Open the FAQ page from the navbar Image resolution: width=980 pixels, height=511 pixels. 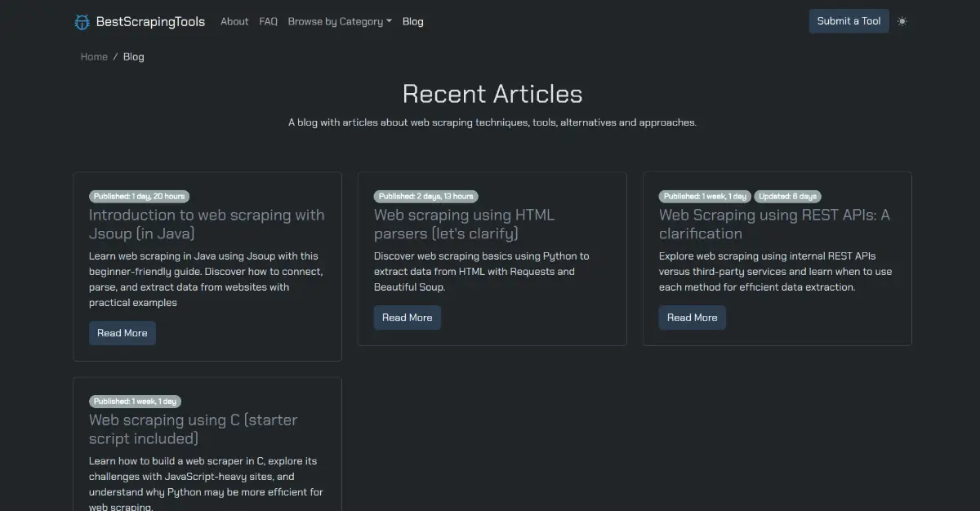point(268,21)
